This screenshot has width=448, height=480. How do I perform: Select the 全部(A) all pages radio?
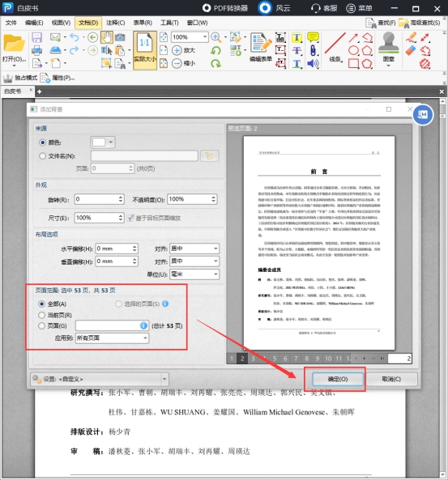coord(41,304)
